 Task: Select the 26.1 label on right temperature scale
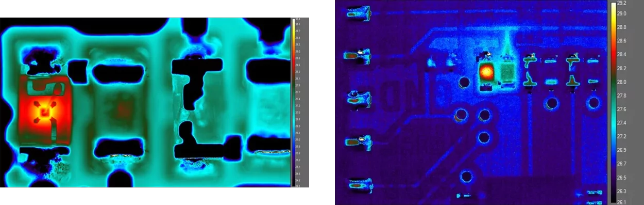(622, 202)
